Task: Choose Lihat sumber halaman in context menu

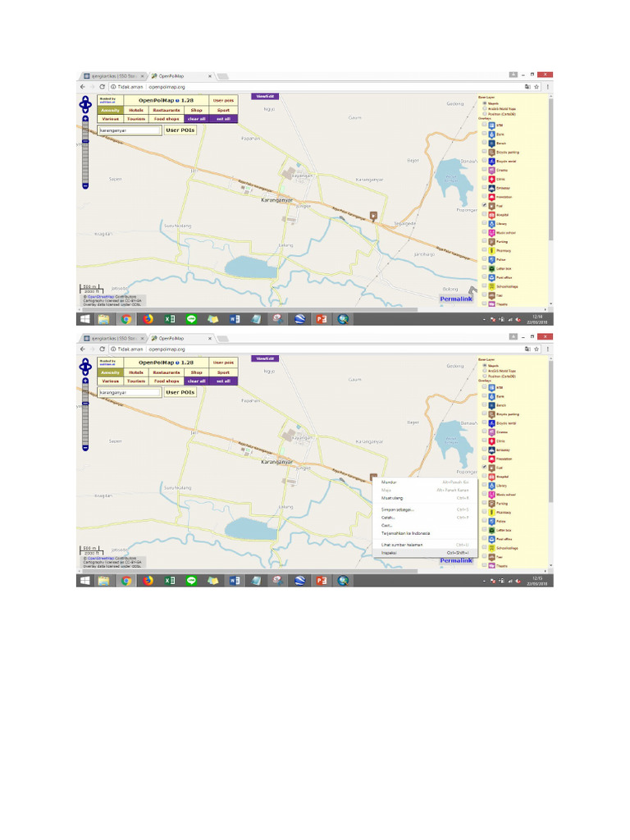Action: click(425, 545)
